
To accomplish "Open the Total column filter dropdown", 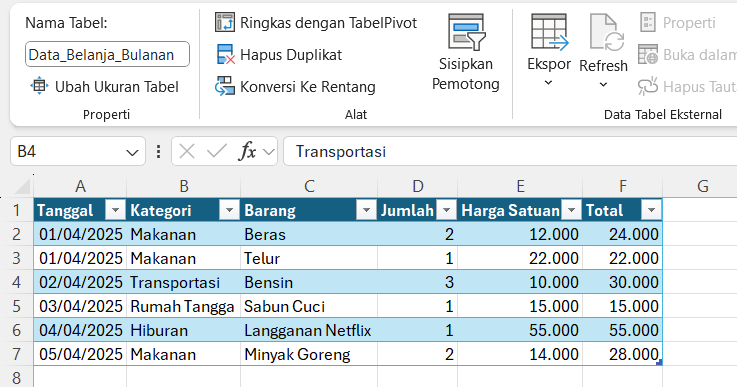I will point(651,210).
